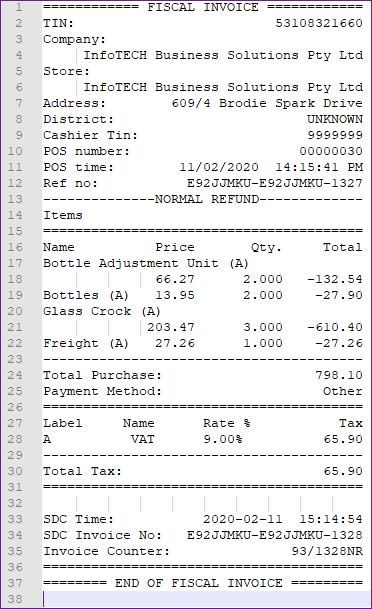Click the Invoice Counter 93/1328NR value
Image resolution: width=372 pixels, height=609 pixels.
click(327, 551)
